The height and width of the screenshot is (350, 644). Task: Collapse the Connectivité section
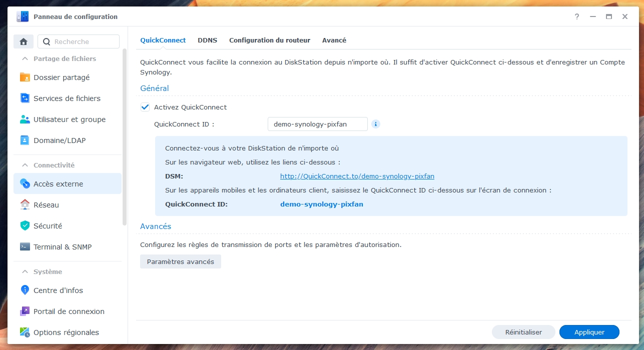(25, 165)
